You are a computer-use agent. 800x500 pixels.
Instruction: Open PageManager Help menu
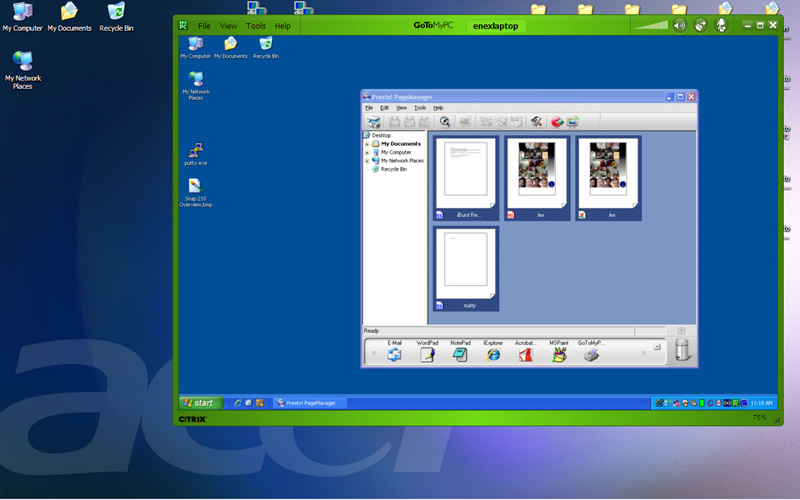(438, 108)
